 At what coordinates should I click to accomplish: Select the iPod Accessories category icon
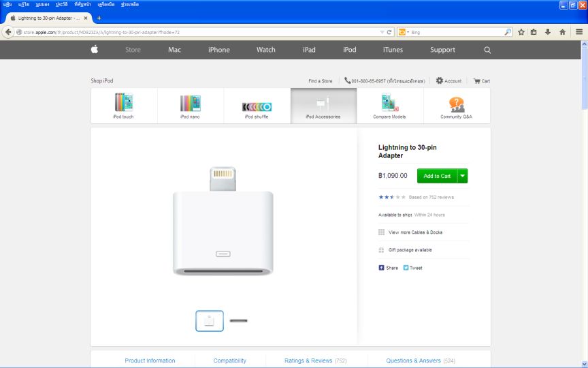323,103
